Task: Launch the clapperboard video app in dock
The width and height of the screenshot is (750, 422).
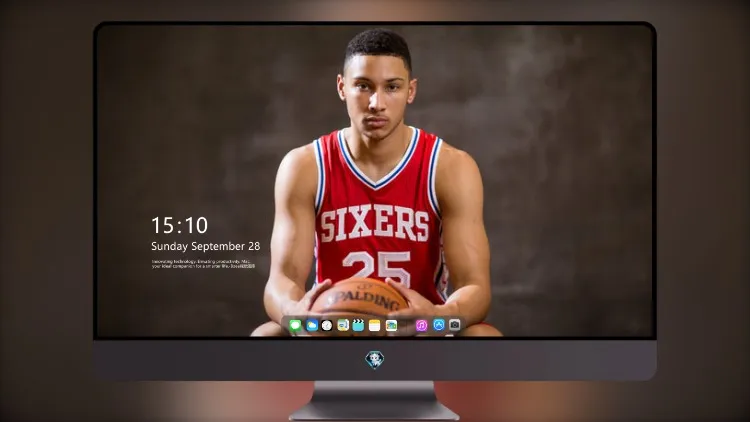Action: [358, 325]
